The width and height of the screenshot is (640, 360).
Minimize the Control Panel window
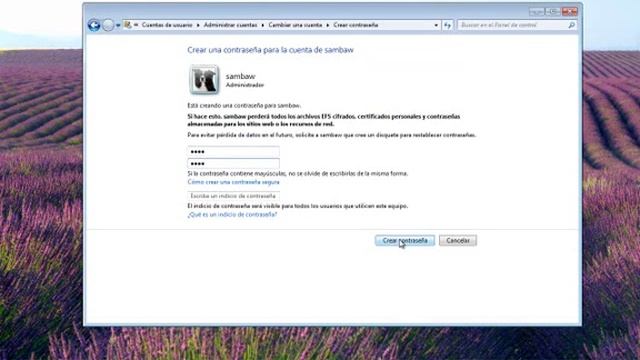(x=537, y=11)
